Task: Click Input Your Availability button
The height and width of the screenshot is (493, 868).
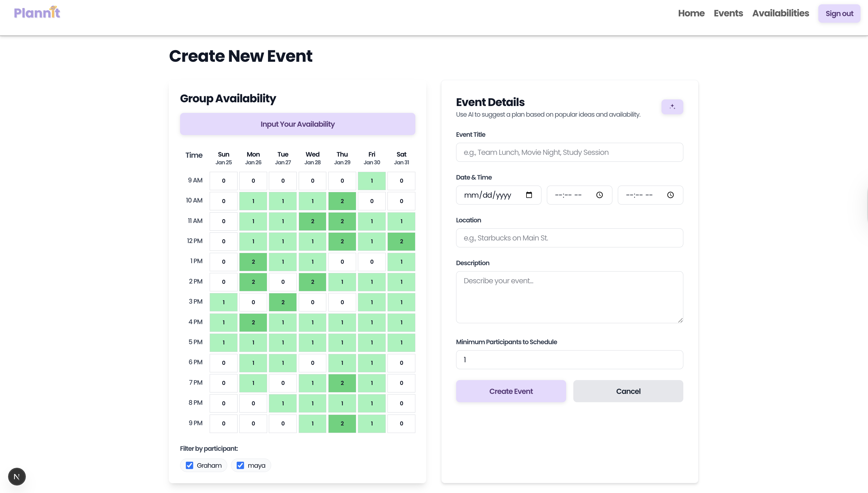Action: pyautogui.click(x=298, y=124)
